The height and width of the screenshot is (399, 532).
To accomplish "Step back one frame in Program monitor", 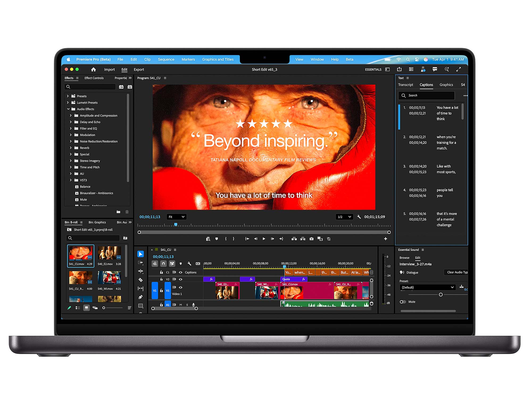I will [x=256, y=239].
